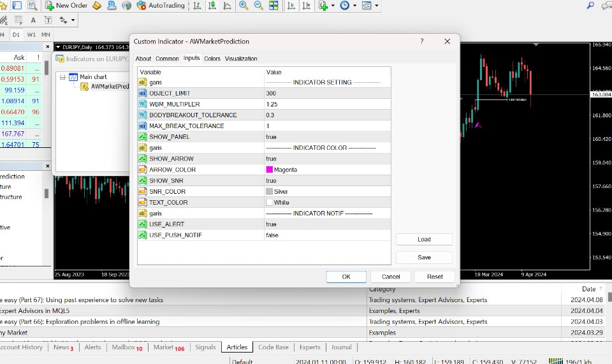The height and width of the screenshot is (364, 612).
Task: Click the chart templates icon
Action: click(367, 6)
